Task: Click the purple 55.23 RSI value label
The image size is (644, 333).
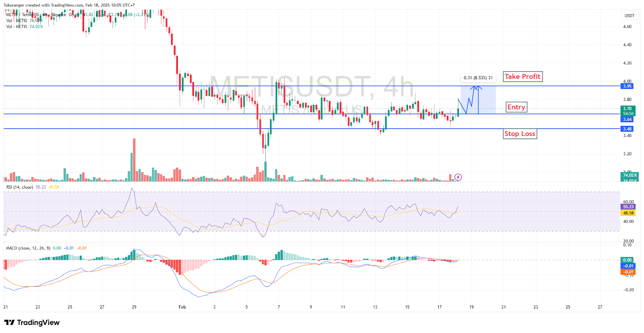Action: click(628, 207)
